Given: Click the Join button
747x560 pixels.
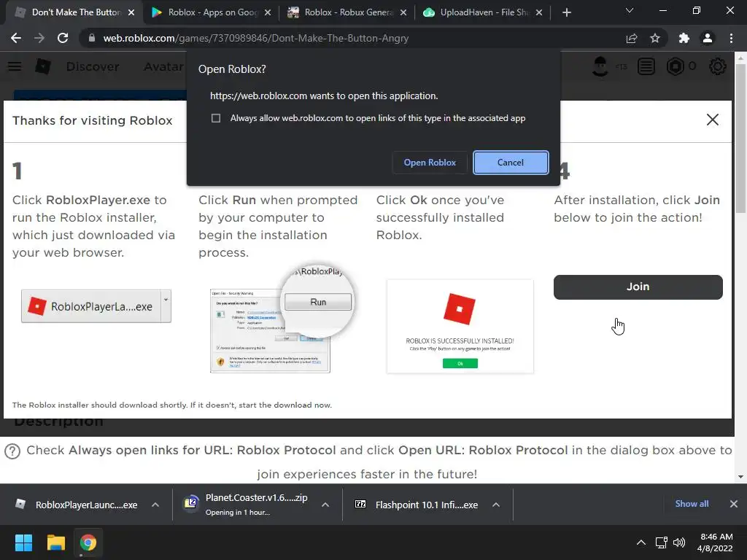Looking at the screenshot, I should click(x=638, y=287).
